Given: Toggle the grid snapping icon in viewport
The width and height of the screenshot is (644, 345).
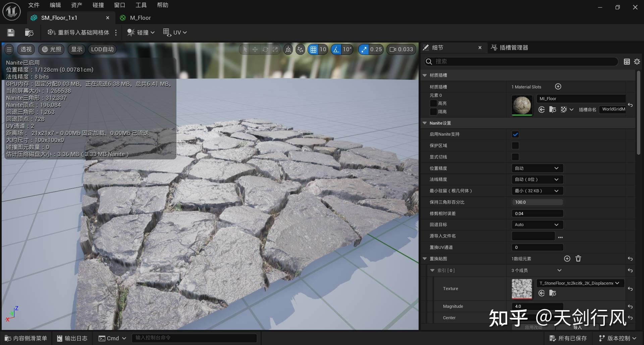Looking at the screenshot, I should [x=313, y=50].
